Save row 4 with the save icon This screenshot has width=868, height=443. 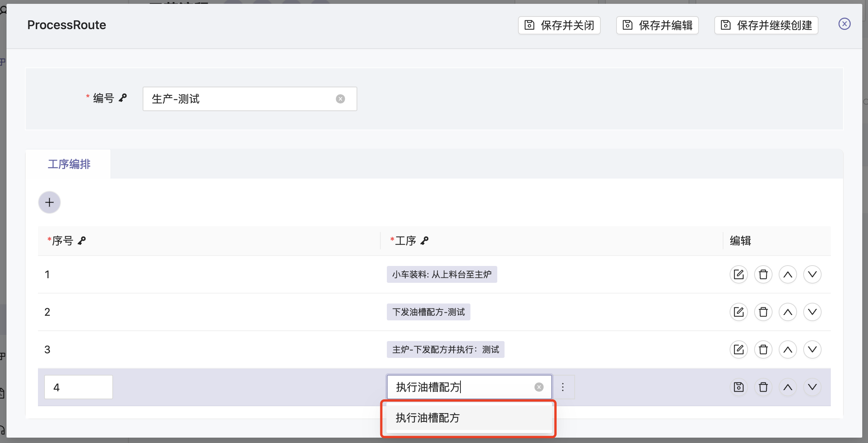click(x=738, y=387)
